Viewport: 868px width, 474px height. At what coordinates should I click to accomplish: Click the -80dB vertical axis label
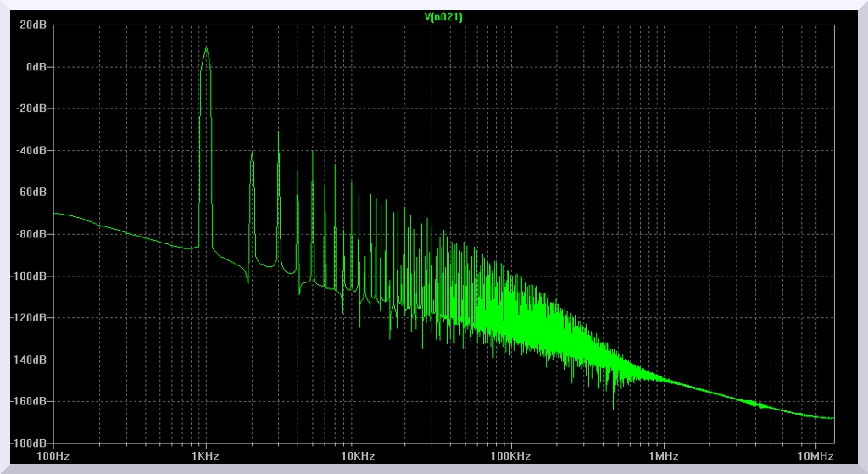pyautogui.click(x=31, y=234)
